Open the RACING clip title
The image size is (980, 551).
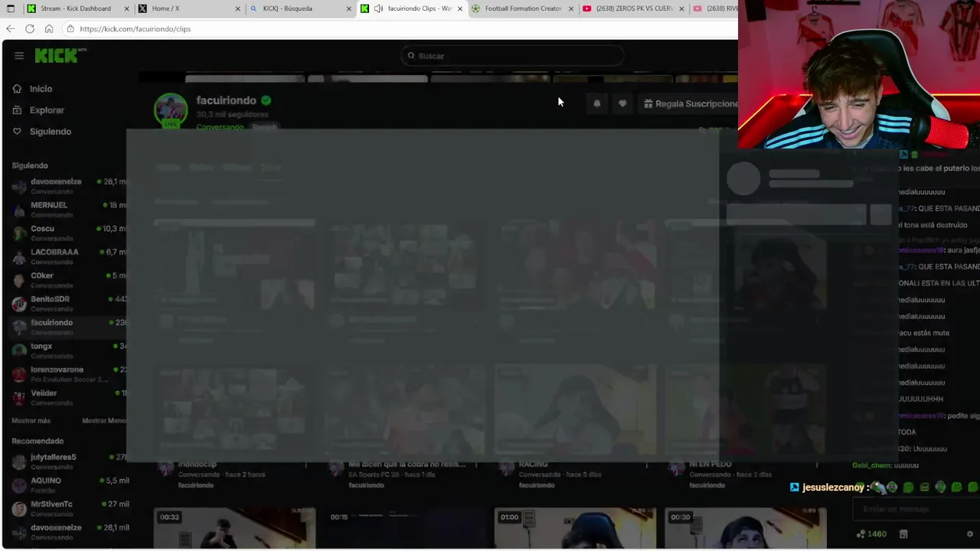click(533, 465)
